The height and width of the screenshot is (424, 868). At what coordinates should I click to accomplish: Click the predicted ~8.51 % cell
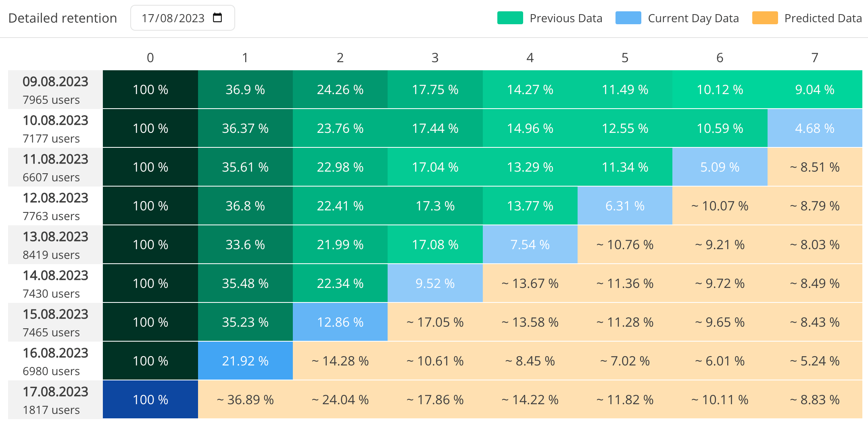pyautogui.click(x=814, y=167)
